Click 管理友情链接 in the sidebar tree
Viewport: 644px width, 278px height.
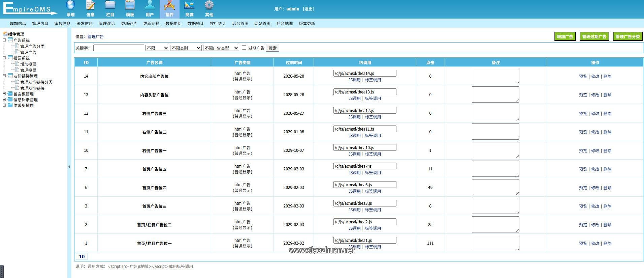tap(32, 88)
